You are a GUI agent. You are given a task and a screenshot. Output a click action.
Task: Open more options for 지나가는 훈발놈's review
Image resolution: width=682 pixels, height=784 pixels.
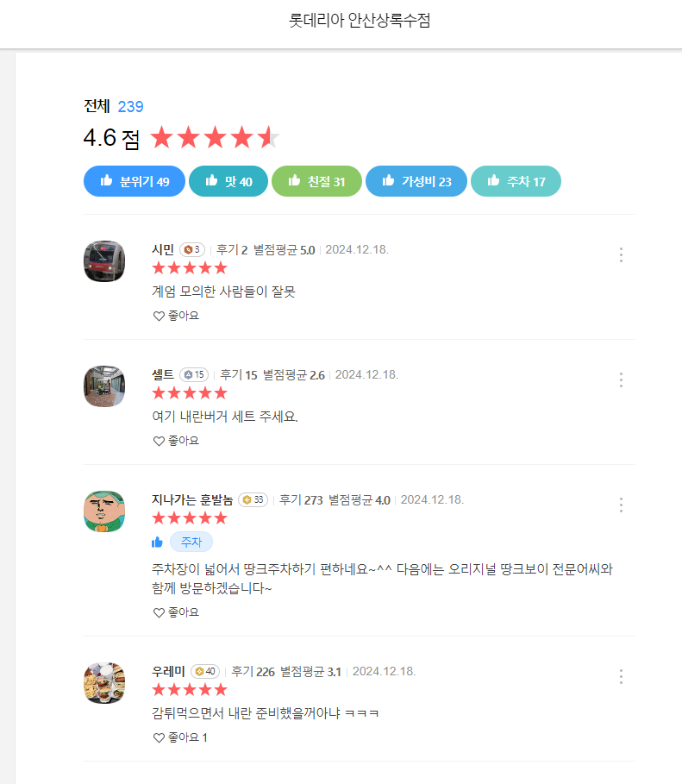(x=621, y=505)
